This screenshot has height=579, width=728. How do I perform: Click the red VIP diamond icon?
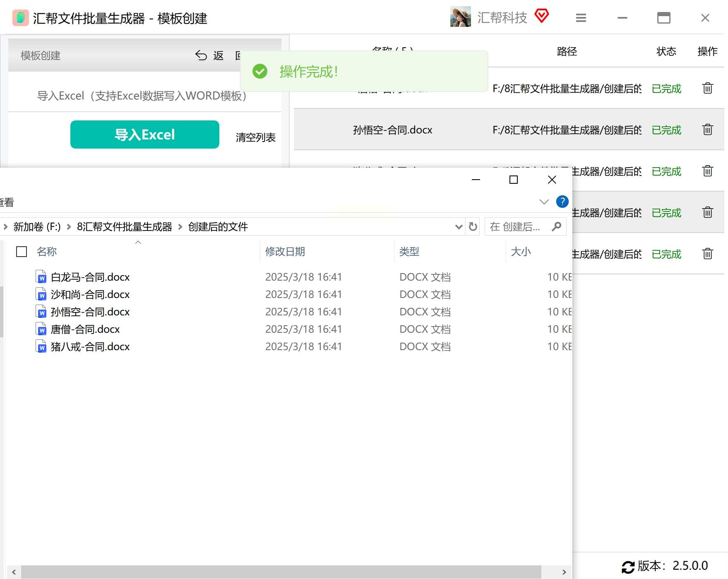click(541, 16)
